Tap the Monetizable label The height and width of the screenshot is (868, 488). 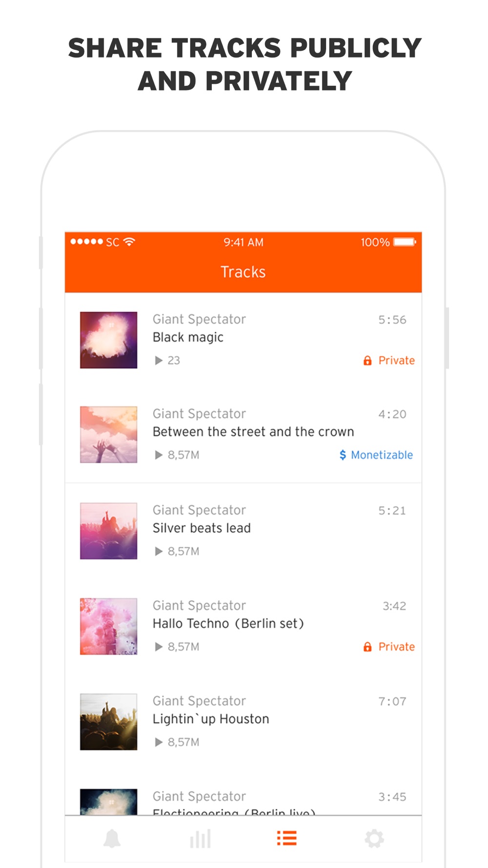click(x=382, y=455)
